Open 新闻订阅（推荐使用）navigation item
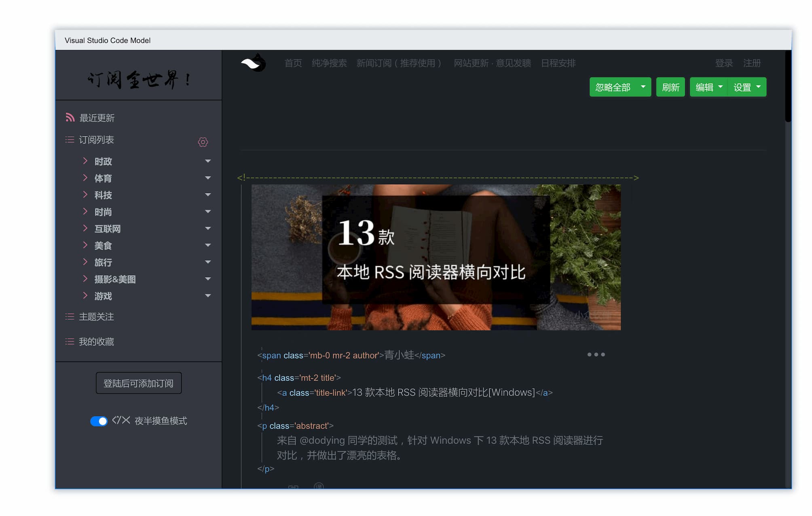812x516 pixels. tap(400, 63)
